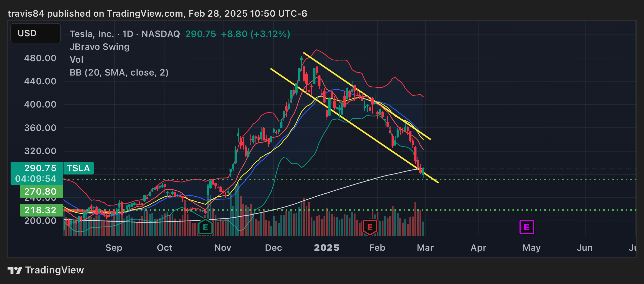This screenshot has width=644, height=284.
Task: Click the 480.00 price axis label
Action: [x=40, y=58]
